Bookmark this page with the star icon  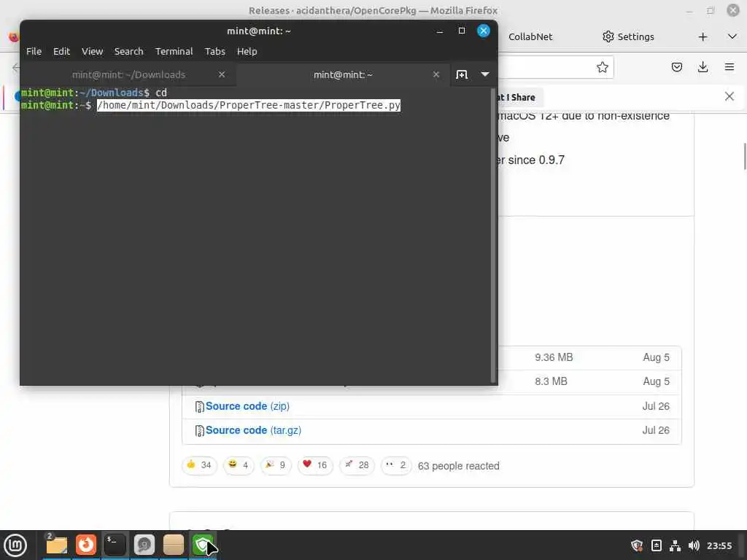click(602, 67)
